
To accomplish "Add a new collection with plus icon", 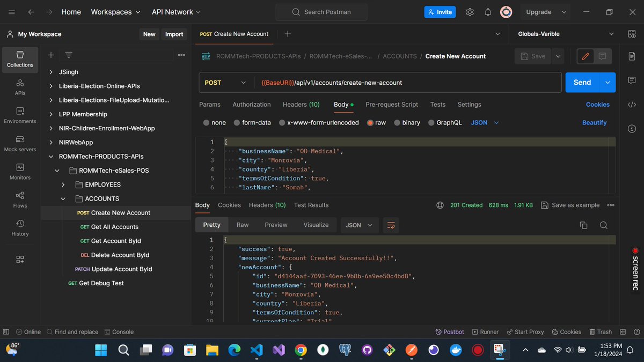I will pyautogui.click(x=51, y=55).
